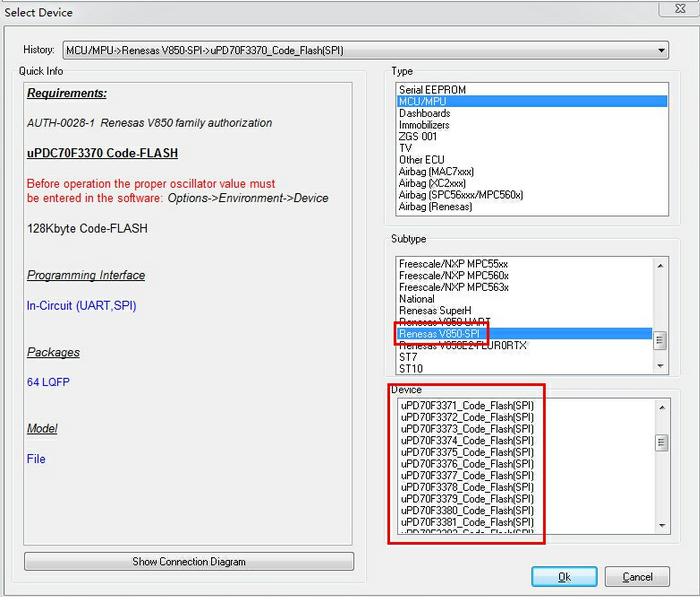Confirm selection with Ok button
700x597 pixels.
point(564,577)
